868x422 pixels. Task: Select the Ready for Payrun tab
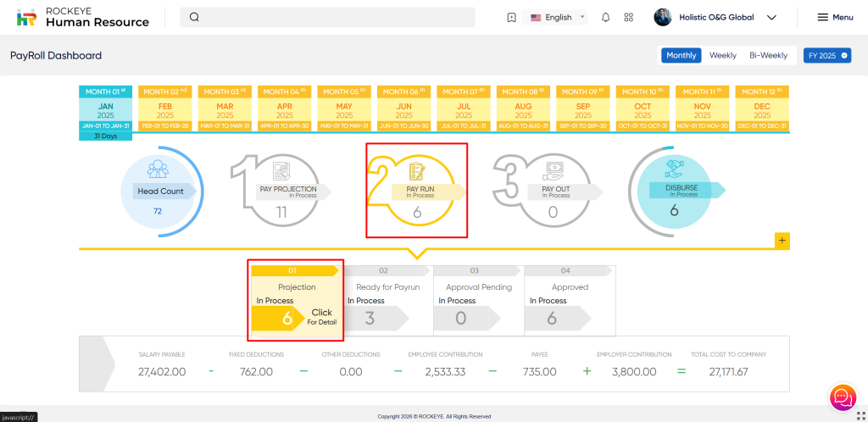[387, 299]
